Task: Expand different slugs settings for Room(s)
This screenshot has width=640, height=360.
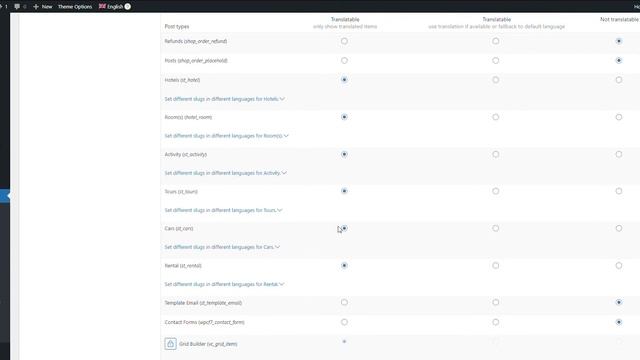Action: click(x=227, y=136)
